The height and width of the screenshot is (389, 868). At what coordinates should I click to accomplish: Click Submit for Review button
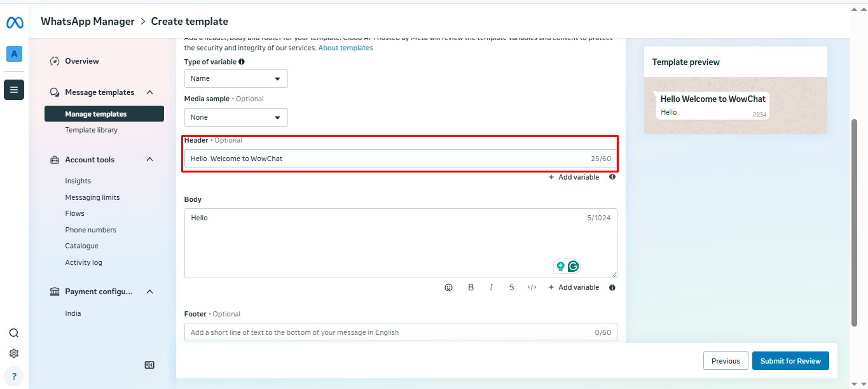790,361
